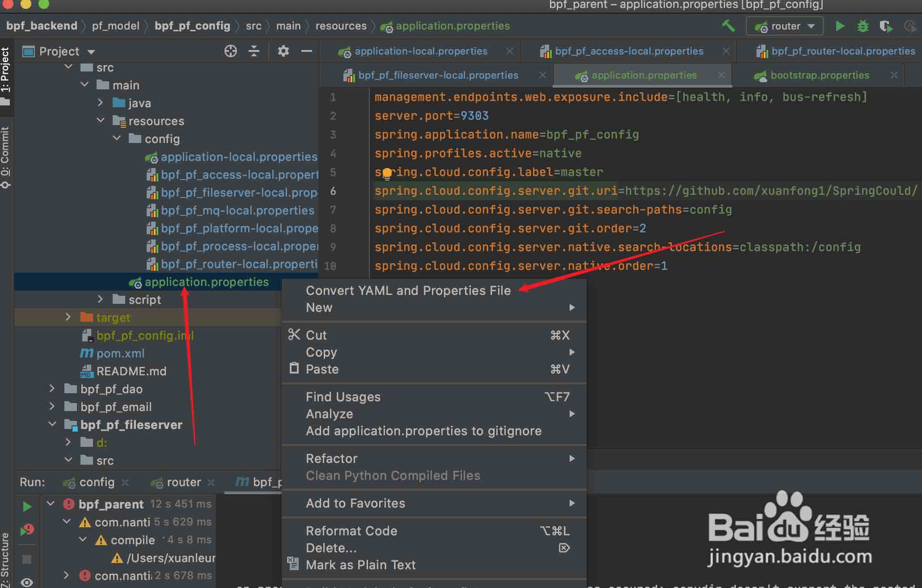Image resolution: width=922 pixels, height=588 pixels.
Task: Collapse the config folder in tree
Action: pyautogui.click(x=117, y=139)
